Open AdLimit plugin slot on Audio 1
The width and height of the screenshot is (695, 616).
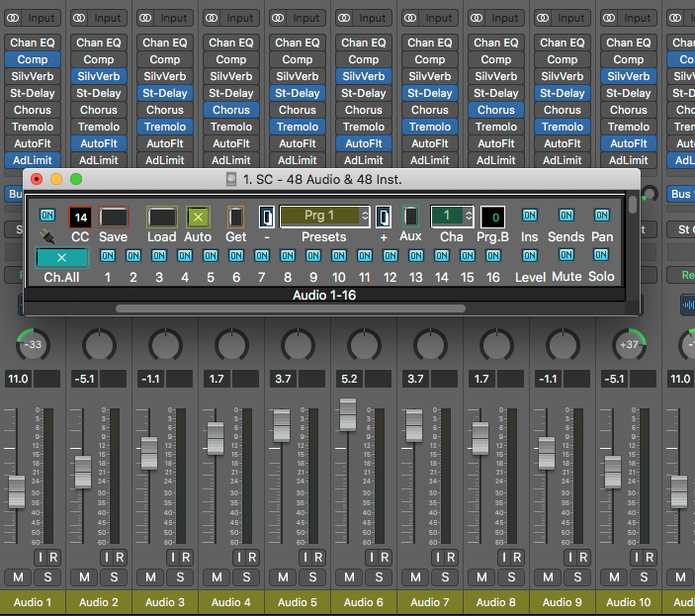click(33, 160)
